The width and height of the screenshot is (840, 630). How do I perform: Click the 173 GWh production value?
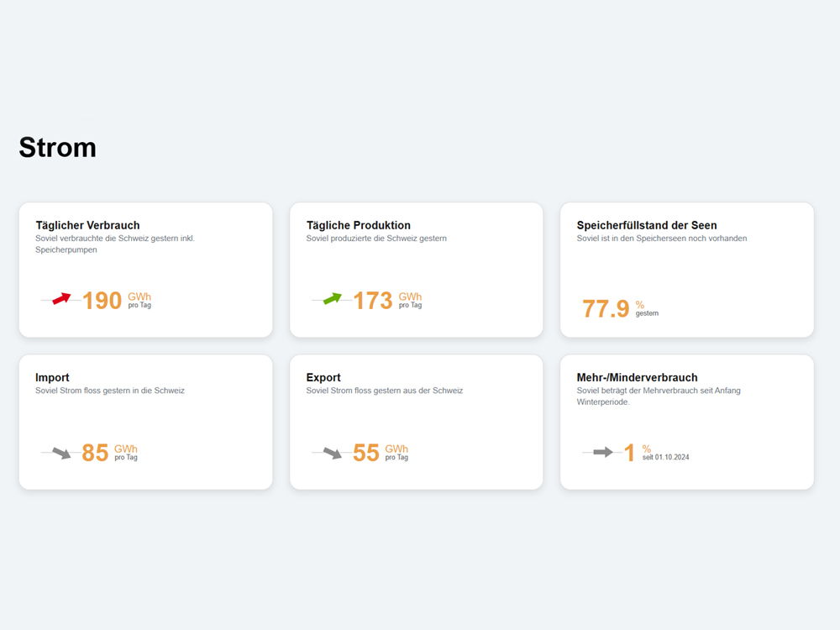[373, 300]
